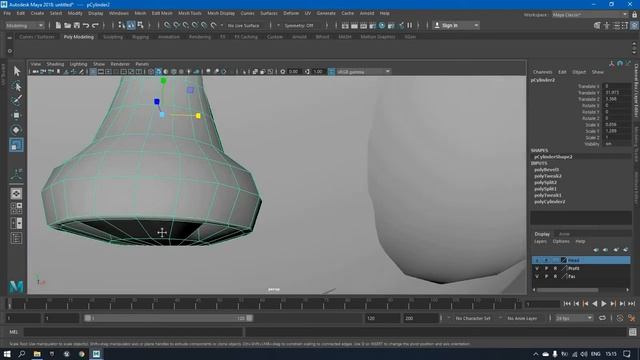Switch to four view pane layout
This screenshot has height=360, width=640.
pyautogui.click(x=16, y=208)
